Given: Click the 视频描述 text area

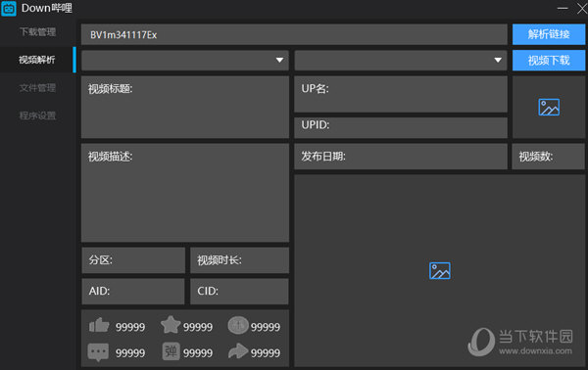Looking at the screenshot, I should tap(185, 193).
